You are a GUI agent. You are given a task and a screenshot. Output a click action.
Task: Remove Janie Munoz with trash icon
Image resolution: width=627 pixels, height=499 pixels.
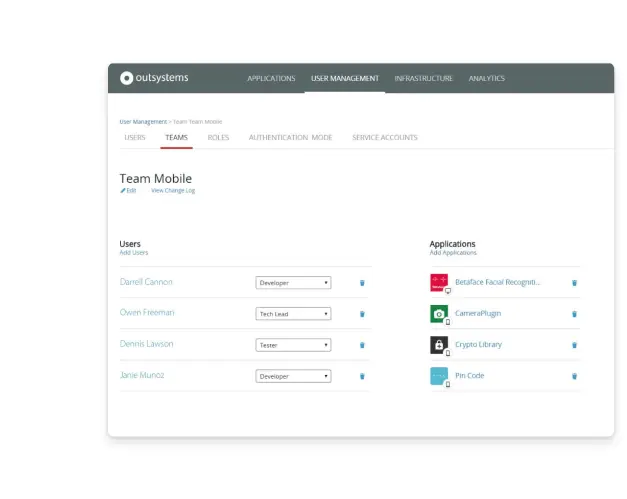362,376
